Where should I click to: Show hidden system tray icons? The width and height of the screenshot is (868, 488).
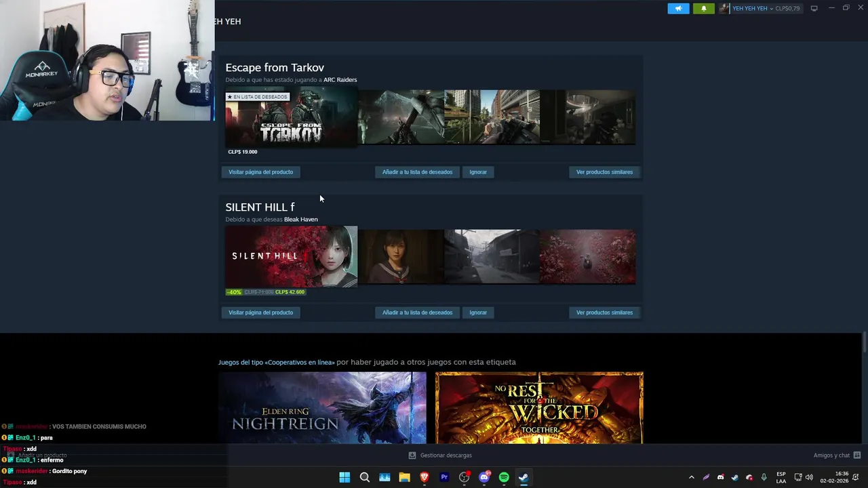click(691, 477)
